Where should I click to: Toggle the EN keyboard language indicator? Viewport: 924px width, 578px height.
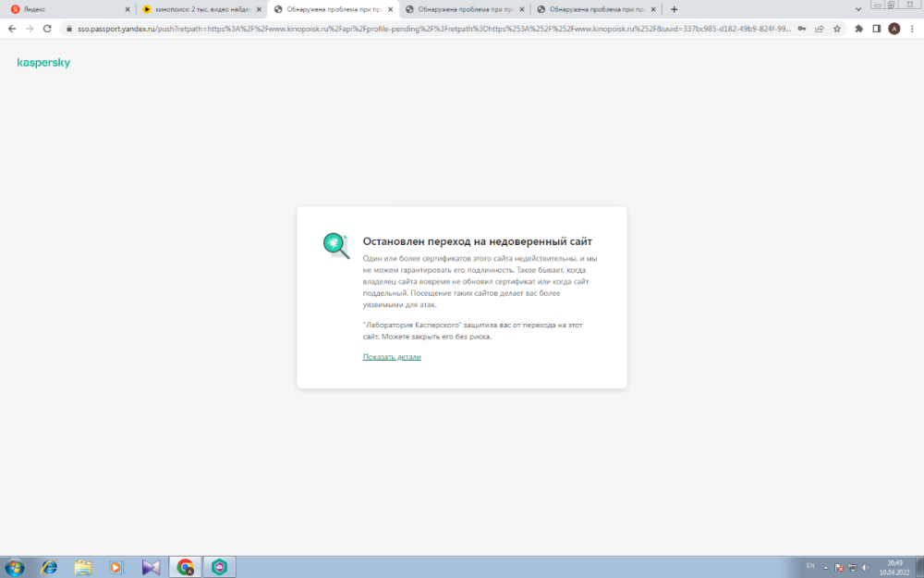(x=808, y=566)
